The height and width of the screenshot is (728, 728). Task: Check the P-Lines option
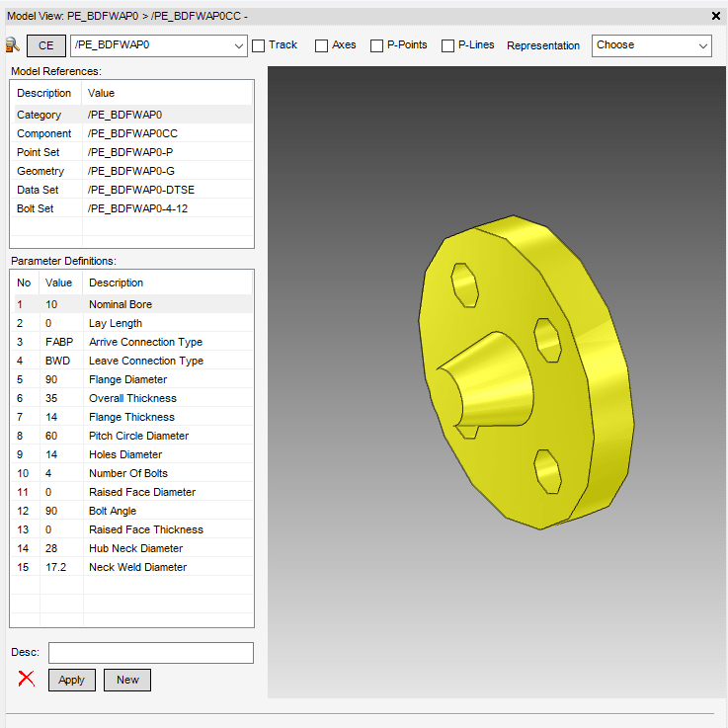448,45
